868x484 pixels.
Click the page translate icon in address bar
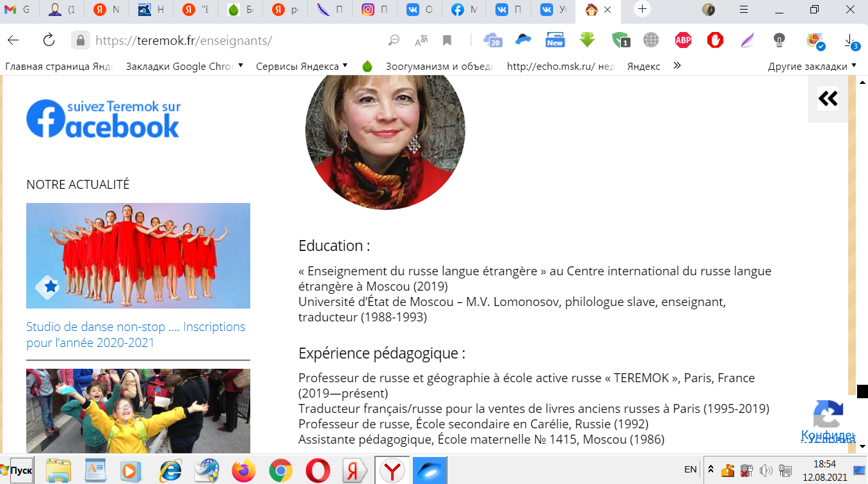421,40
